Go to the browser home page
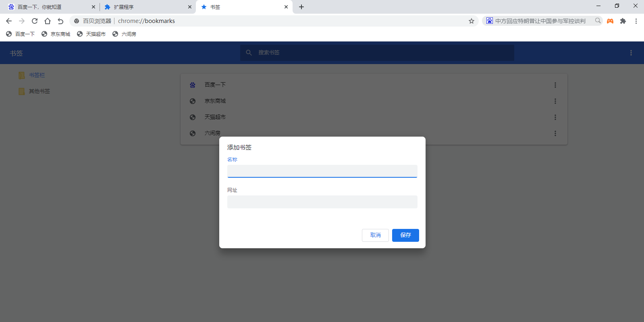644x322 pixels. pos(48,21)
